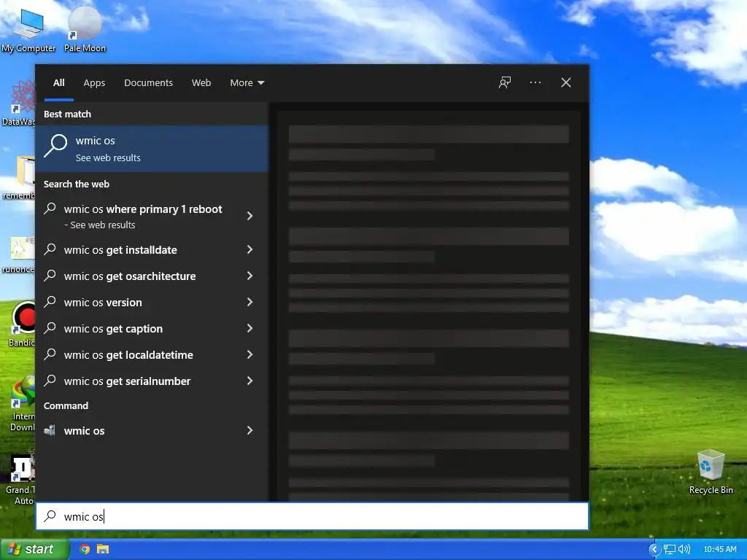Click the magnifier icon in the search box
747x560 pixels.
[x=50, y=516]
